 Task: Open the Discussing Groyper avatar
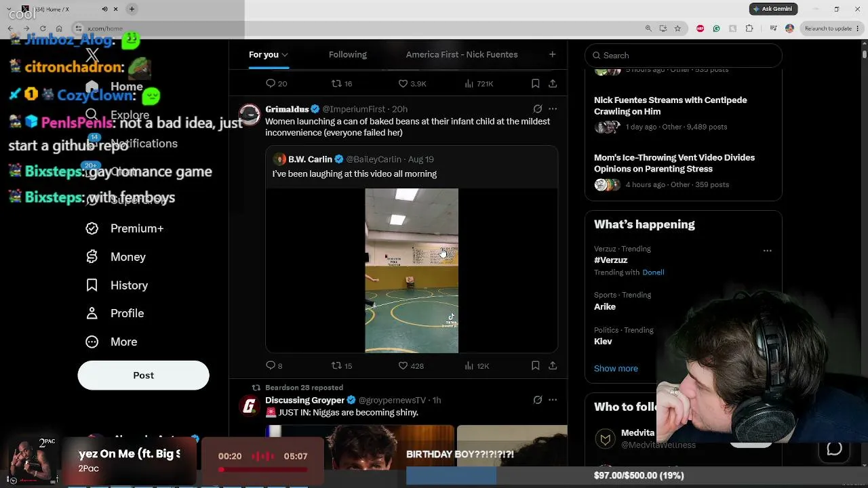[250, 406]
